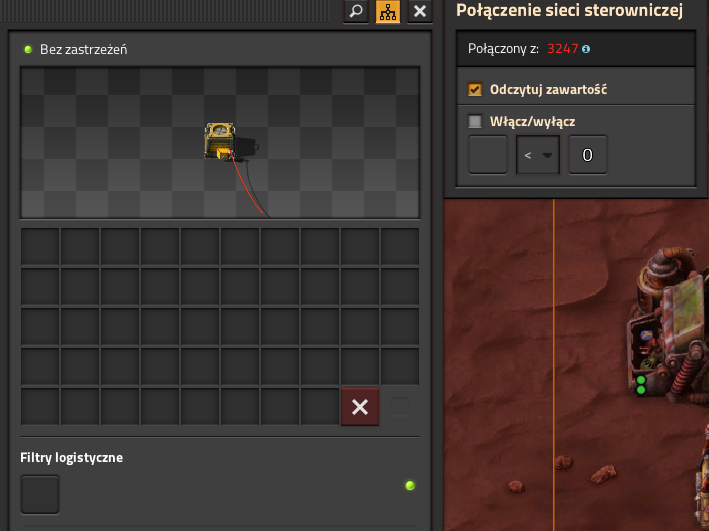The height and width of the screenshot is (531, 709).
Task: Click the constant value 0 box
Action: tap(588, 155)
